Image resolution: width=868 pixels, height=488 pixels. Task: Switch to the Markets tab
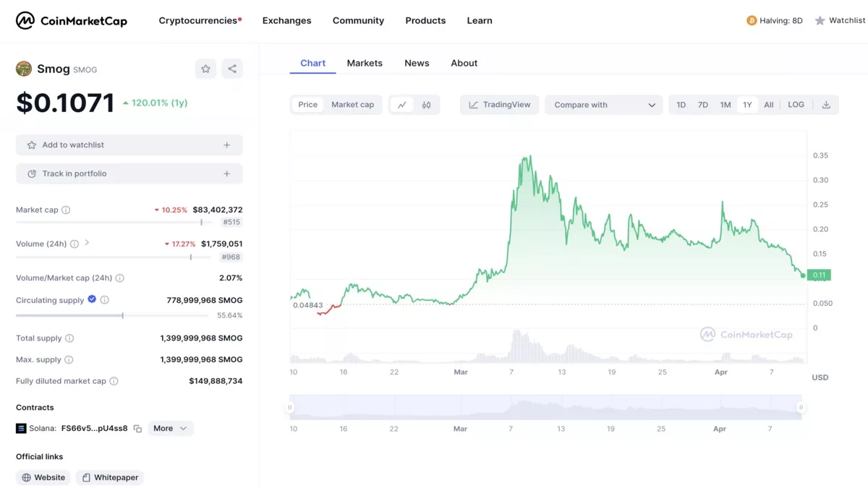pyautogui.click(x=365, y=64)
